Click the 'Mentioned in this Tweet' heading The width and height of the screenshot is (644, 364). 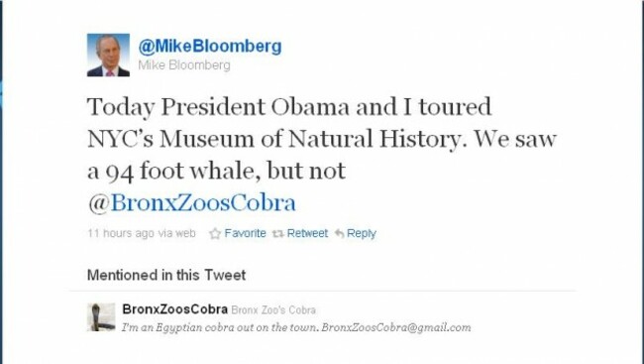click(166, 275)
